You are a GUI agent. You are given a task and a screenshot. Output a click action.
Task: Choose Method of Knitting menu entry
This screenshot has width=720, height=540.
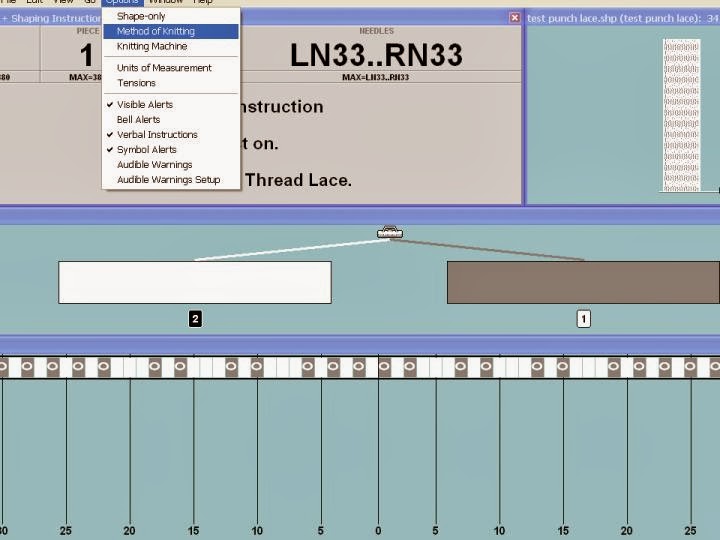click(171, 31)
